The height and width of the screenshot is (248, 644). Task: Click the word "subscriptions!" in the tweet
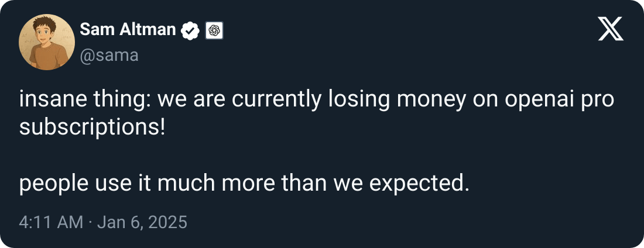click(x=92, y=127)
